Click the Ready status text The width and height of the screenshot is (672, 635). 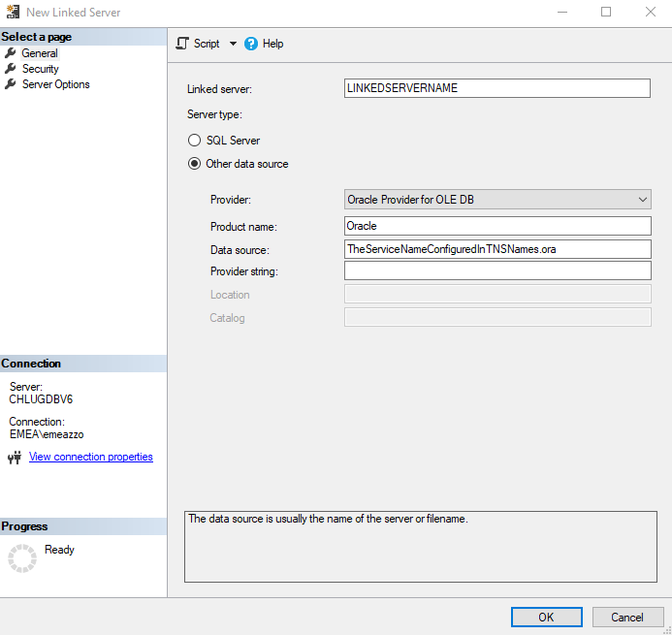coord(59,550)
